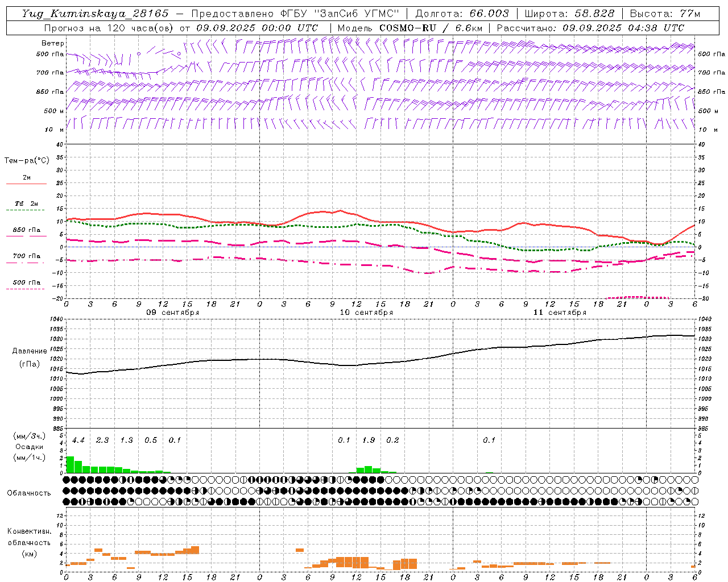728x582 pixels.
Task: Click the (мм/3ч.) precipitation unit label
Action: [x=29, y=436]
